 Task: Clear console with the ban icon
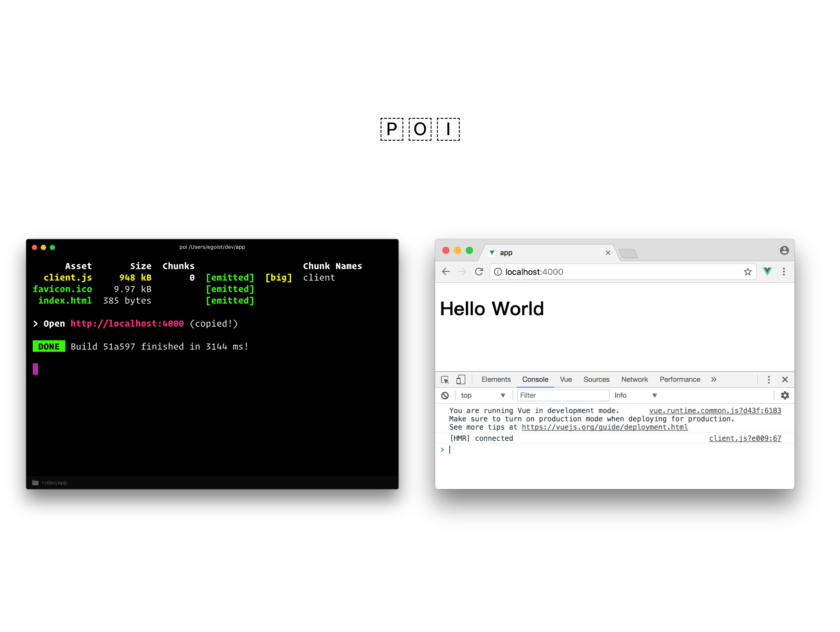(445, 395)
